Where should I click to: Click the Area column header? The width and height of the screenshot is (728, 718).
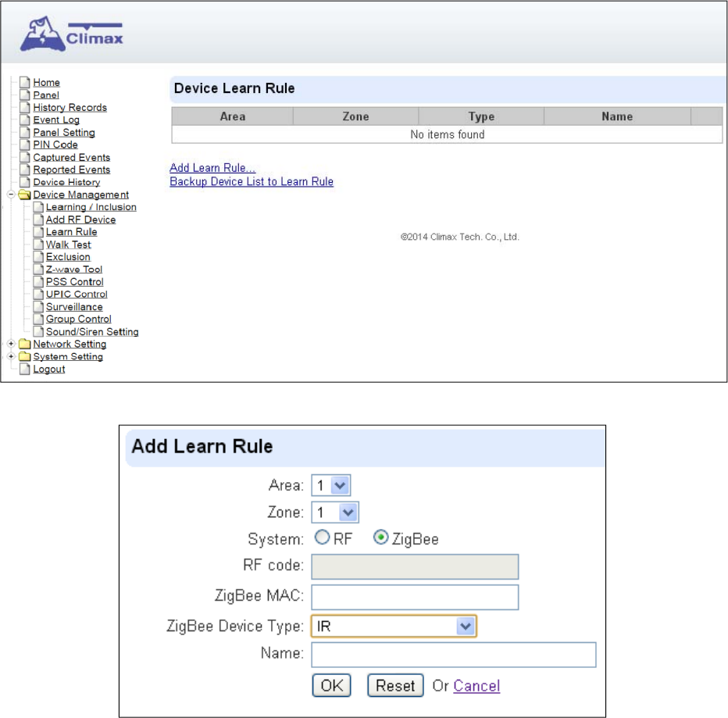pyautogui.click(x=233, y=116)
